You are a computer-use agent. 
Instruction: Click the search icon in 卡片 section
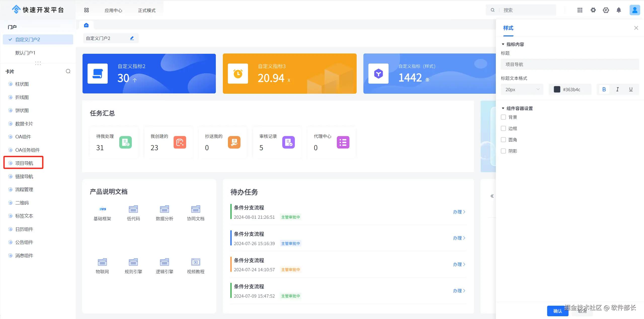pyautogui.click(x=68, y=71)
